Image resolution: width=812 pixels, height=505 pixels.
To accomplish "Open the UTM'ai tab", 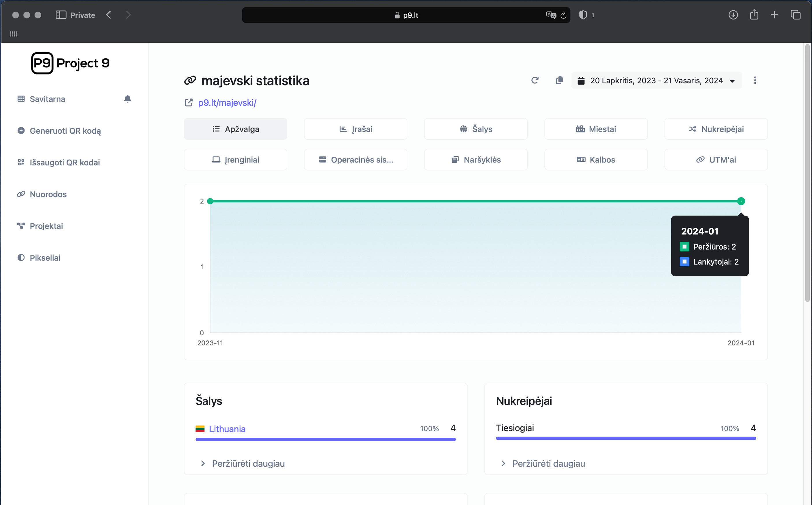I will [716, 160].
